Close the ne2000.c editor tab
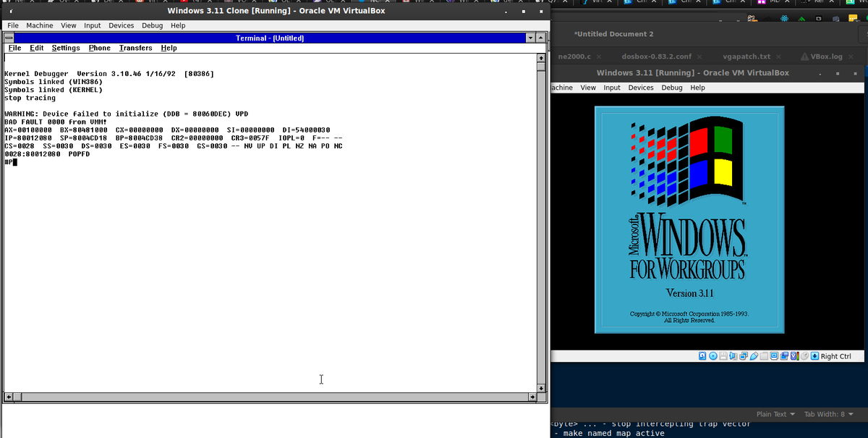The height and width of the screenshot is (438, 868). 597,56
